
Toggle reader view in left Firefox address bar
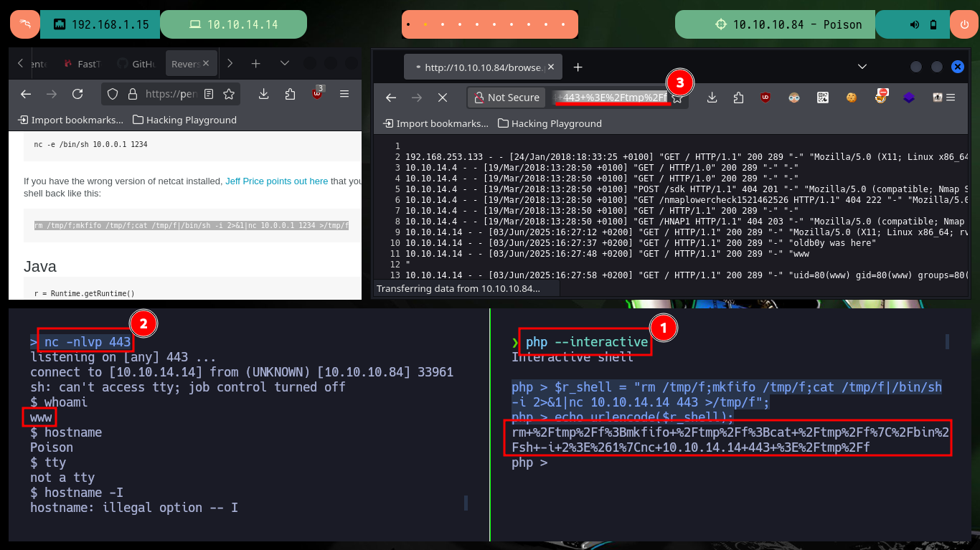pyautogui.click(x=209, y=94)
